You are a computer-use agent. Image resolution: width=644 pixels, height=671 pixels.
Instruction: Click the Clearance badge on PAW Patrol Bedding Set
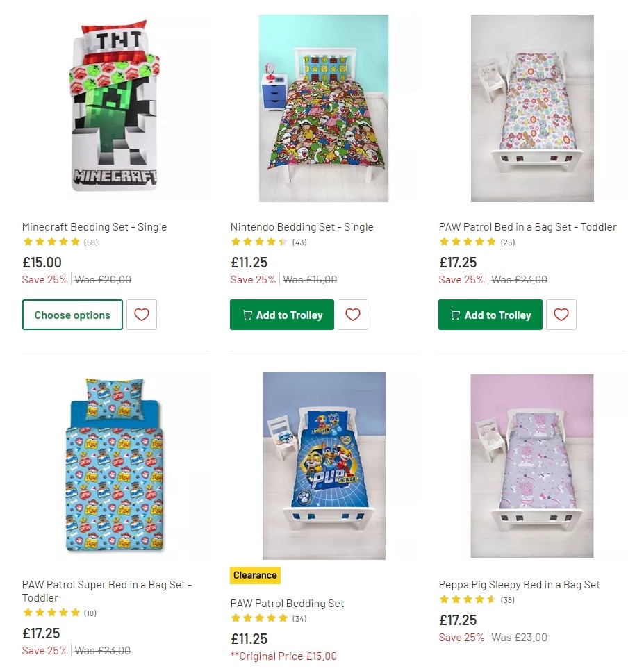255,575
